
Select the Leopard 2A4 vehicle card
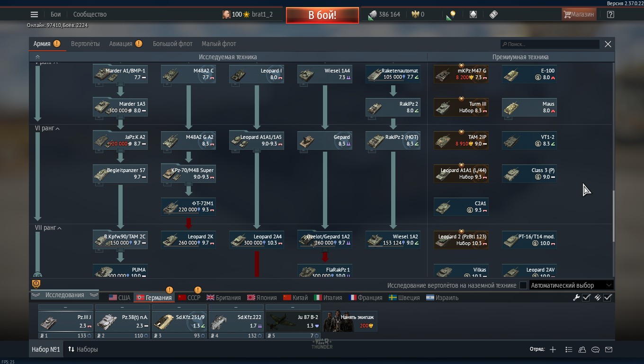pyautogui.click(x=257, y=240)
